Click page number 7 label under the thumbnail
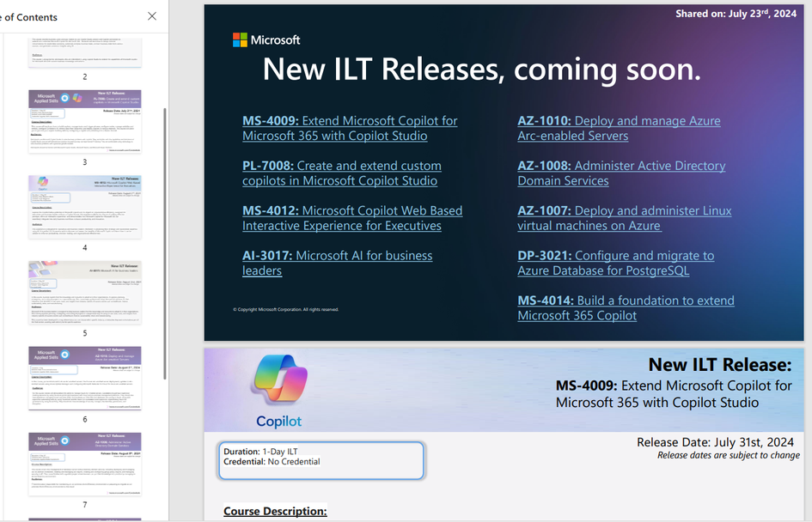 tap(85, 505)
